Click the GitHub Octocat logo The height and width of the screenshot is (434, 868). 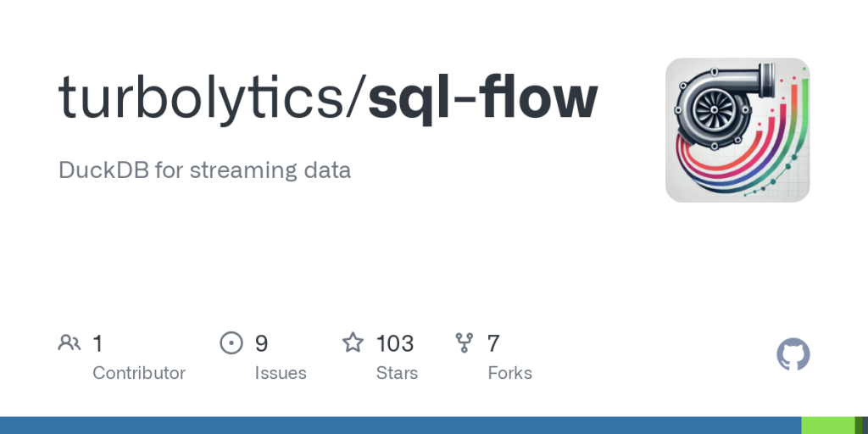pos(793,354)
